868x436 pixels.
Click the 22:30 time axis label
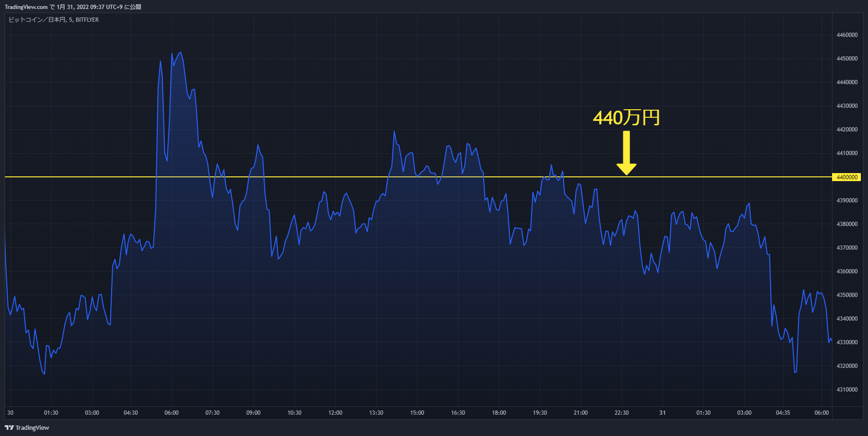[x=621, y=413]
